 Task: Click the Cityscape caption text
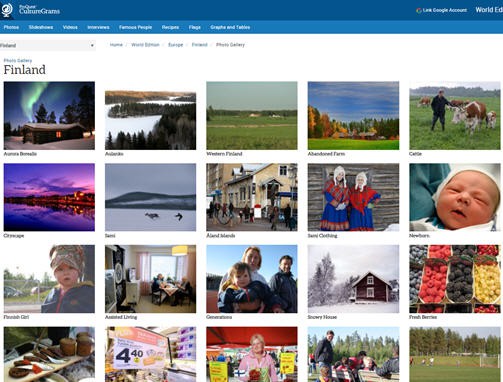click(x=14, y=235)
